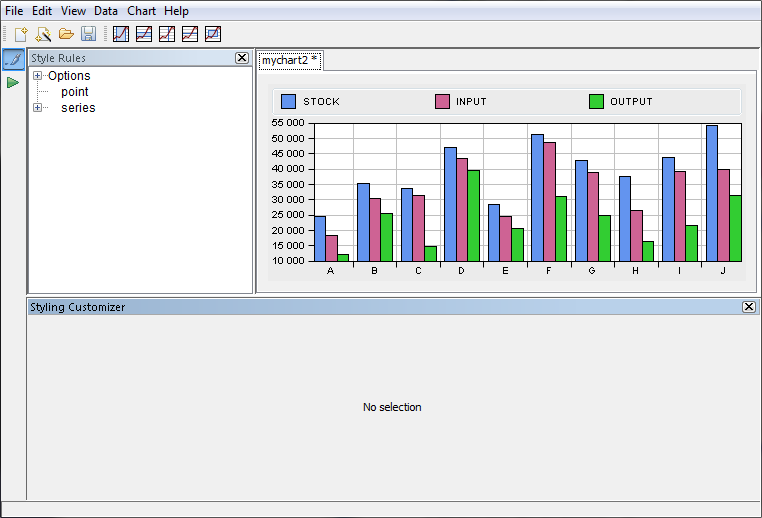This screenshot has width=762, height=518.
Task: Open the Chart menu
Action: coord(141,11)
